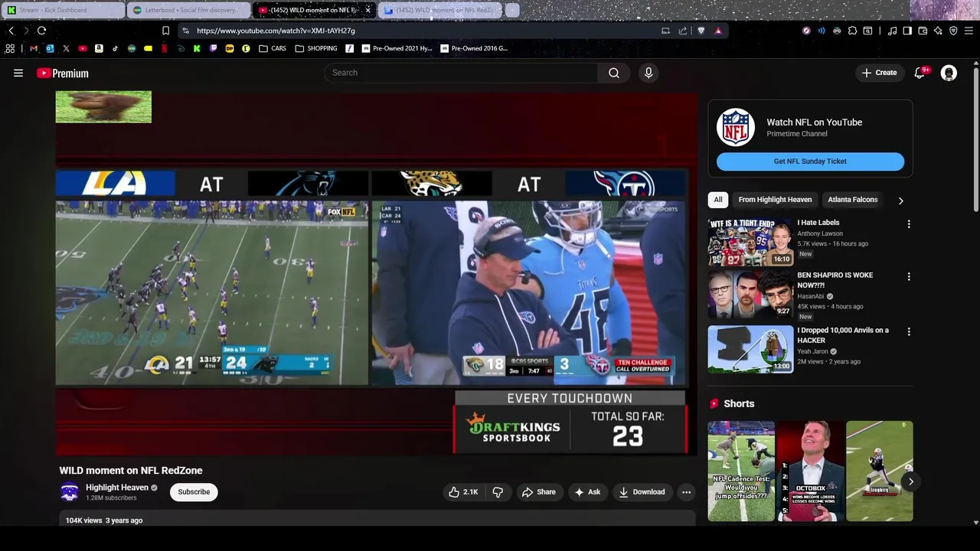Open Brave Wallet icon

click(x=923, y=31)
